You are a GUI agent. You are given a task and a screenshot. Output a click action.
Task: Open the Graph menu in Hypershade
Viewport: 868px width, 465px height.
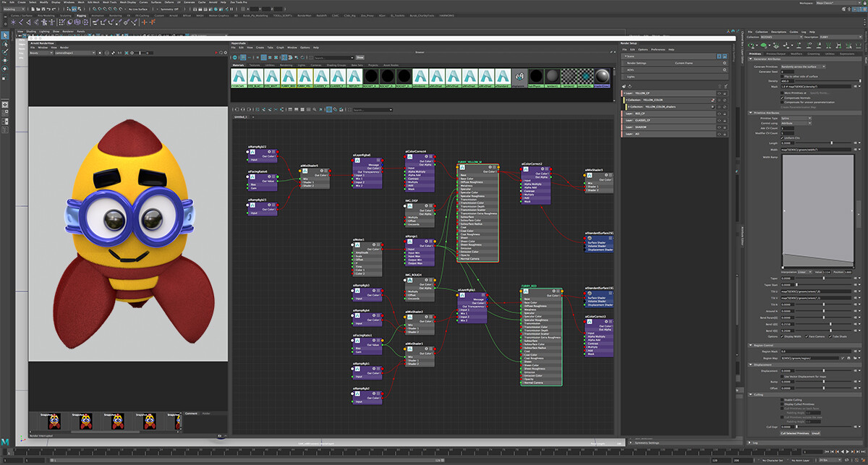click(x=279, y=47)
